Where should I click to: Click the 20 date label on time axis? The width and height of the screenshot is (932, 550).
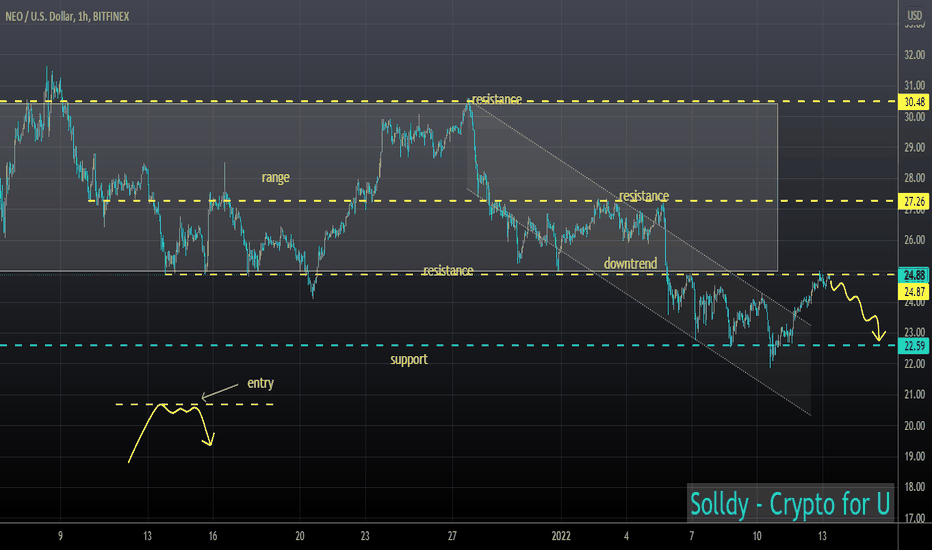coord(300,536)
